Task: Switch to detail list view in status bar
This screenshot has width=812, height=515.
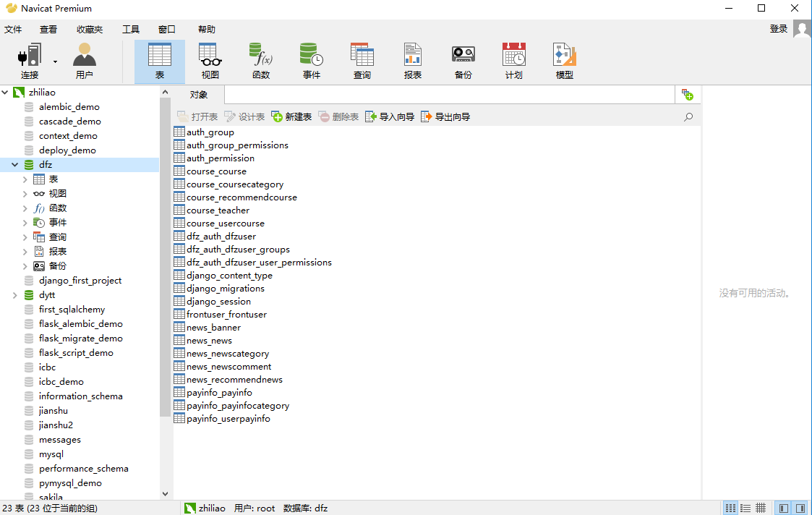Action: pos(745,508)
